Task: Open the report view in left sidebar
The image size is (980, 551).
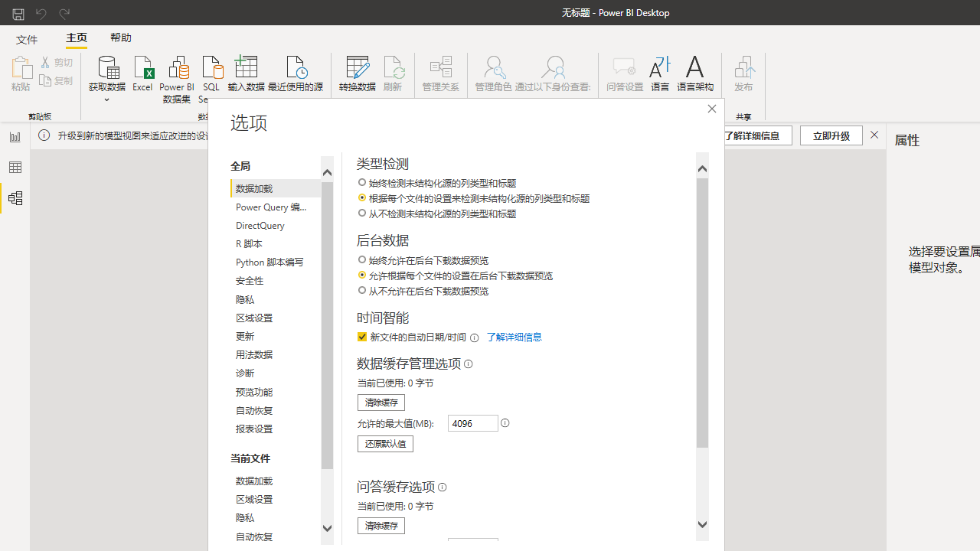Action: click(15, 136)
